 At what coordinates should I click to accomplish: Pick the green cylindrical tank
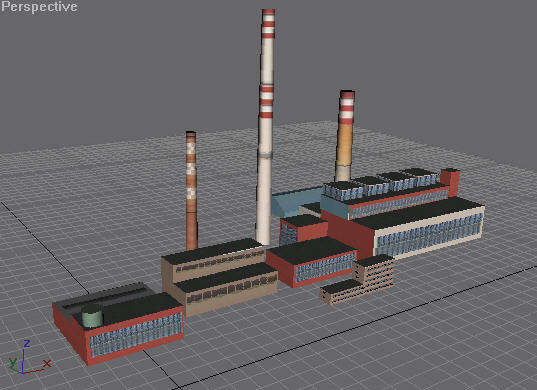pos(92,315)
